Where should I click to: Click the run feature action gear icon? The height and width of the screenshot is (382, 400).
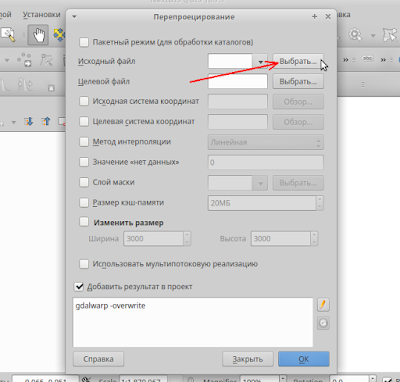[355, 34]
